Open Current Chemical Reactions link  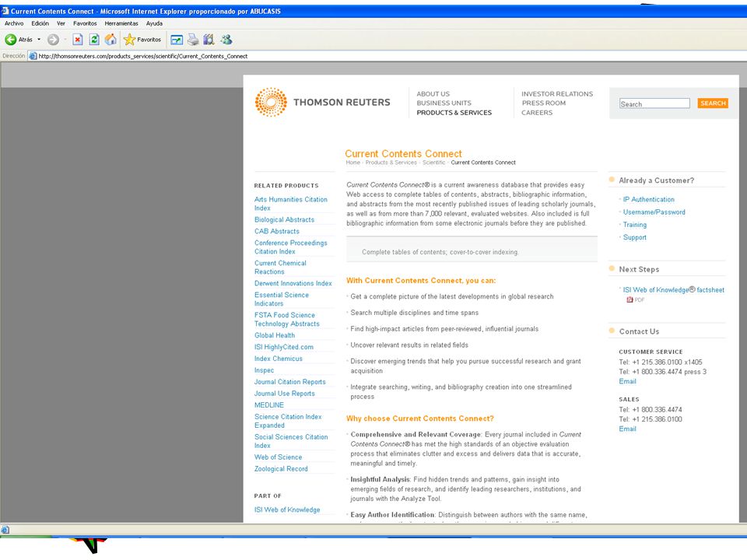[280, 268]
